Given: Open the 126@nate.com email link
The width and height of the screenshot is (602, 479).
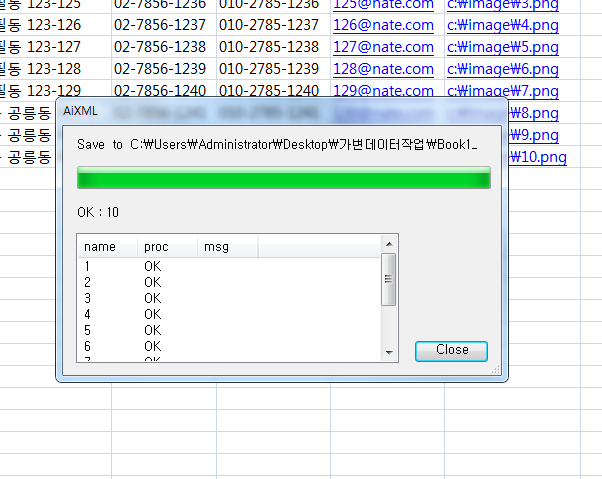Looking at the screenshot, I should (x=383, y=24).
